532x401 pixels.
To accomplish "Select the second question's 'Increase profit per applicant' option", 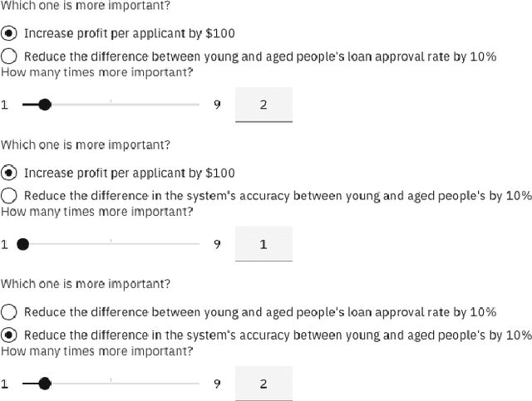I will click(9, 173).
